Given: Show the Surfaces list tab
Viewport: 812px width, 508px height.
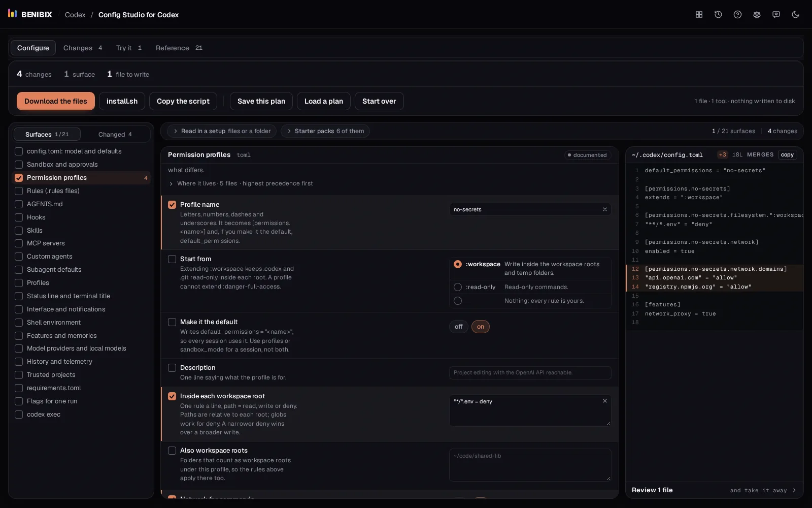Looking at the screenshot, I should point(47,134).
